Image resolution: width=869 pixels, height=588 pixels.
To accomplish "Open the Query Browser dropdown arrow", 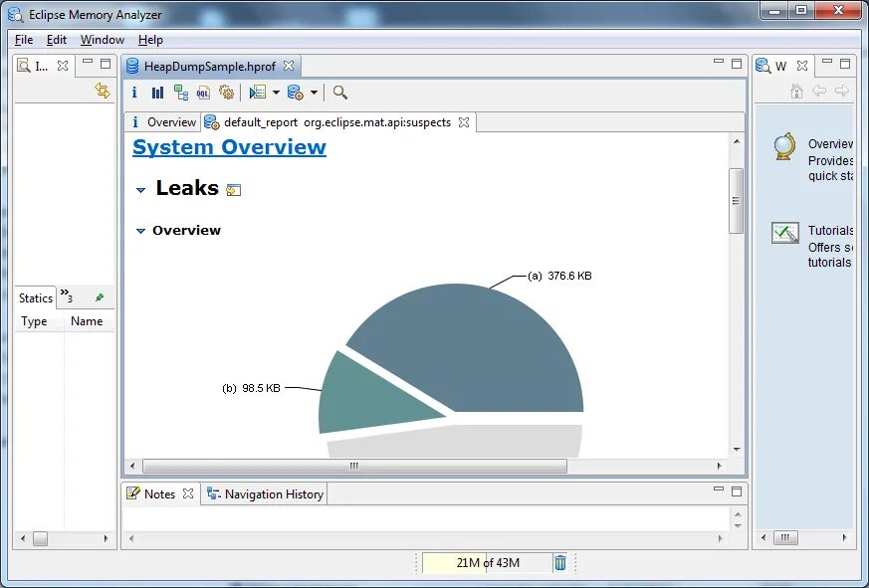I will point(314,93).
